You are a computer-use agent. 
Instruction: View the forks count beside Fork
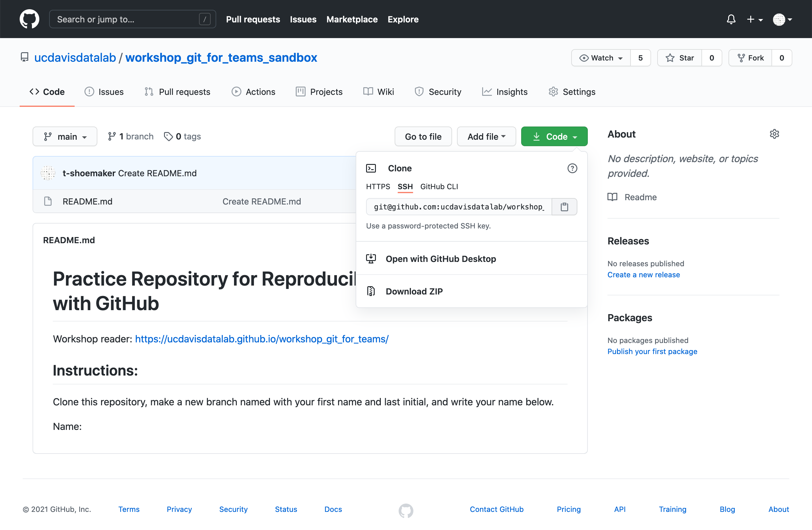pyautogui.click(x=782, y=58)
